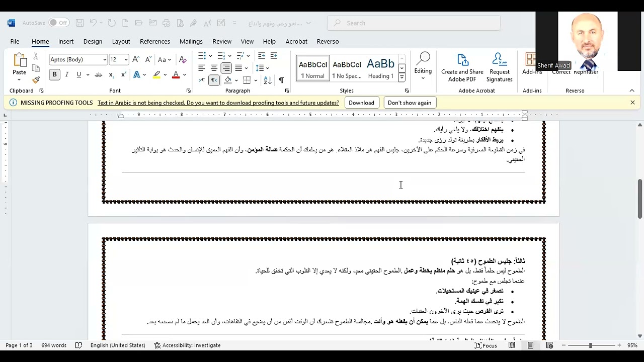Decrease paragraph indent

[262, 56]
